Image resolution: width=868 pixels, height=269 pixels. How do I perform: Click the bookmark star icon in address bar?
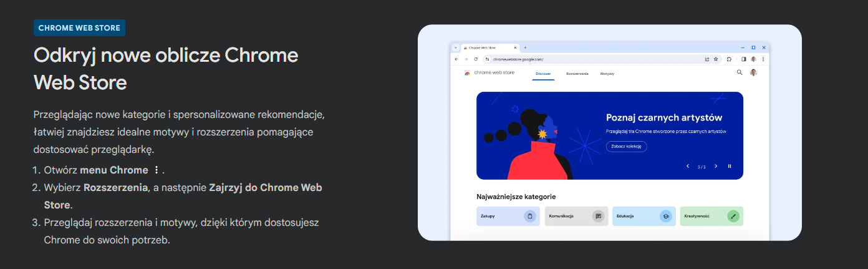(716, 59)
